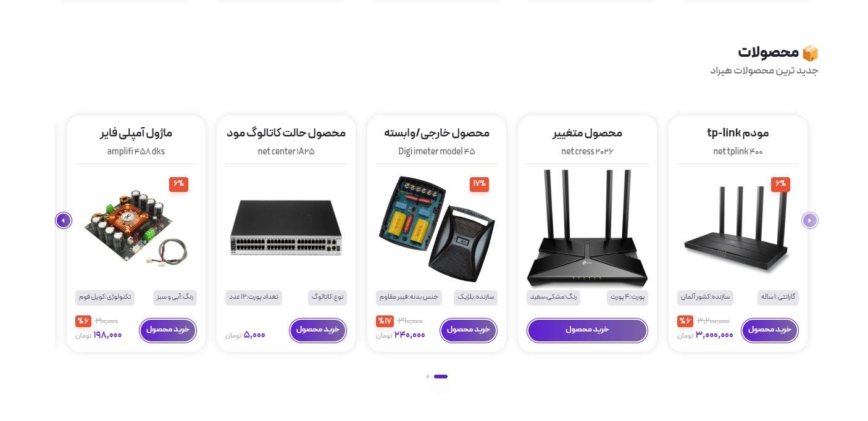This screenshot has width=868, height=421.
Task: Open the tp-link modem router image
Action: click(x=738, y=227)
